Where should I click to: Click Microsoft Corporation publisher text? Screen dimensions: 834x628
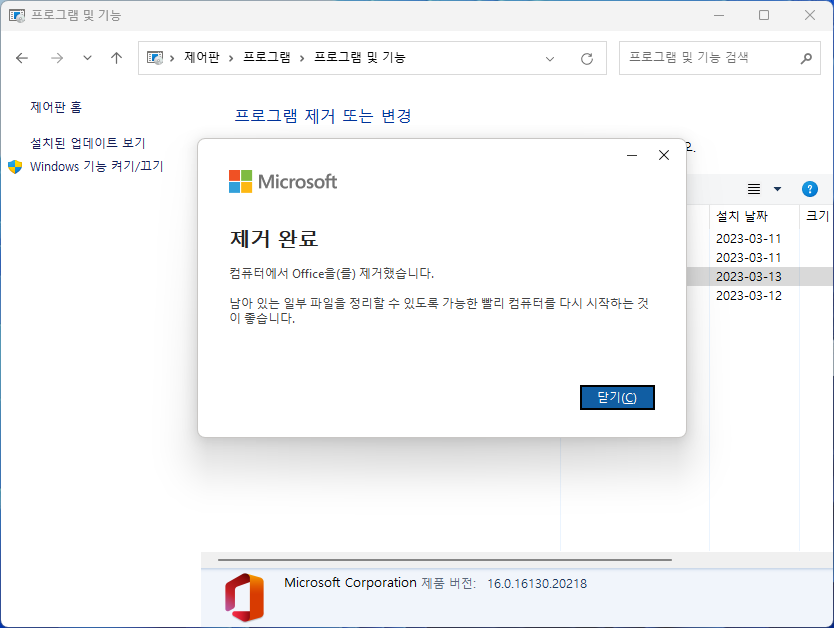350,583
